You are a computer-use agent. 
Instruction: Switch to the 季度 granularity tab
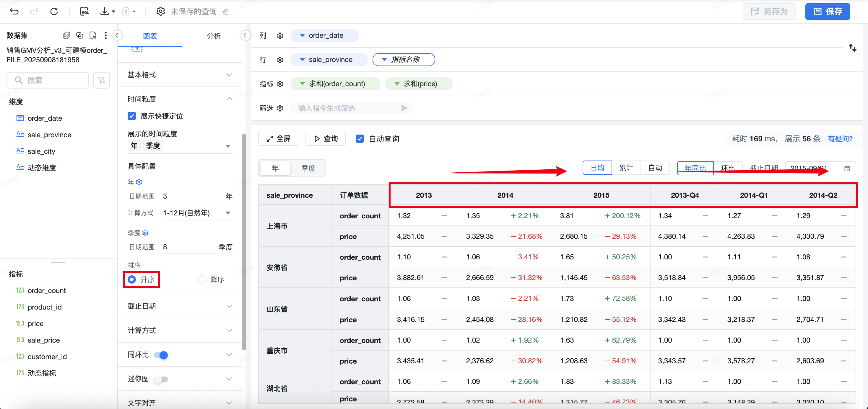point(308,168)
